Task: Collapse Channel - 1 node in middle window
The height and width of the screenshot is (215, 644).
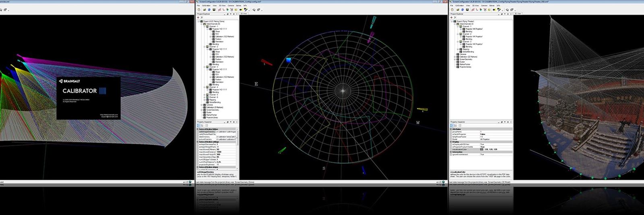Action: click(204, 27)
